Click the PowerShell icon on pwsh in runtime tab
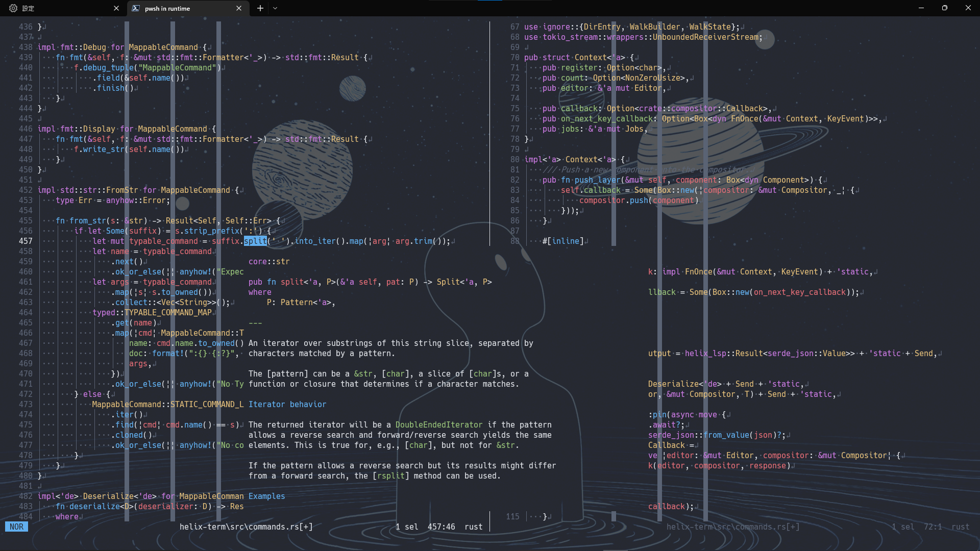This screenshot has height=551, width=980. (x=136, y=8)
